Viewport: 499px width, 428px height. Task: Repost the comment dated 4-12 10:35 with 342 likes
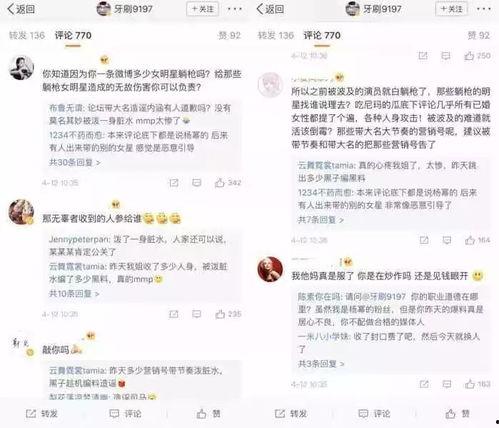(x=174, y=183)
